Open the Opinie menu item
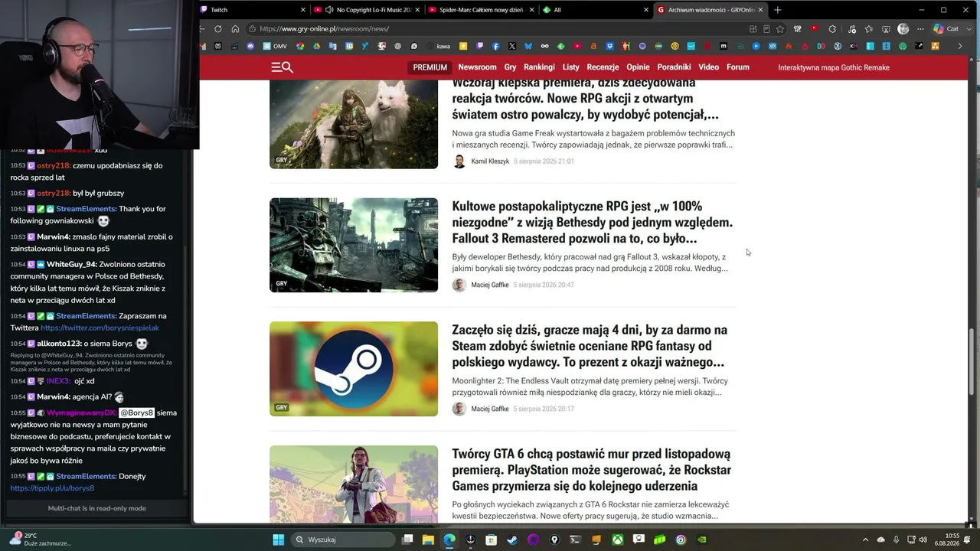980x551 pixels. [638, 67]
